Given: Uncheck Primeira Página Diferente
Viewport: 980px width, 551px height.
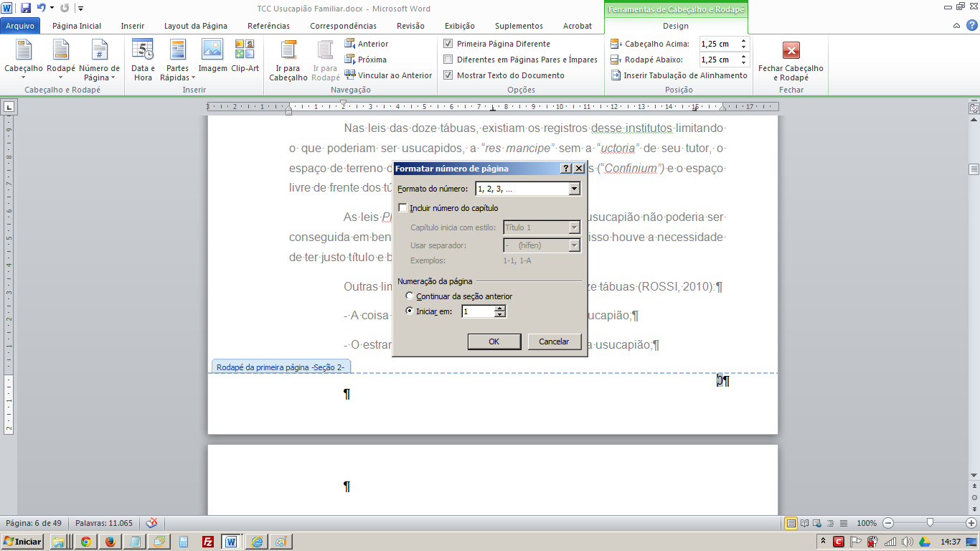Looking at the screenshot, I should (448, 44).
